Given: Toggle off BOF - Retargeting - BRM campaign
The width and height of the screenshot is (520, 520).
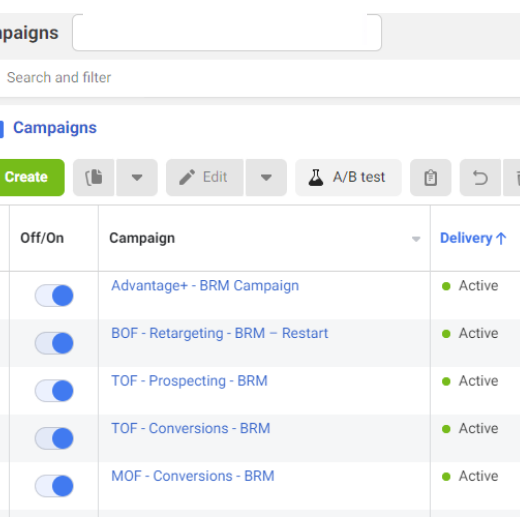Looking at the screenshot, I should (54, 343).
